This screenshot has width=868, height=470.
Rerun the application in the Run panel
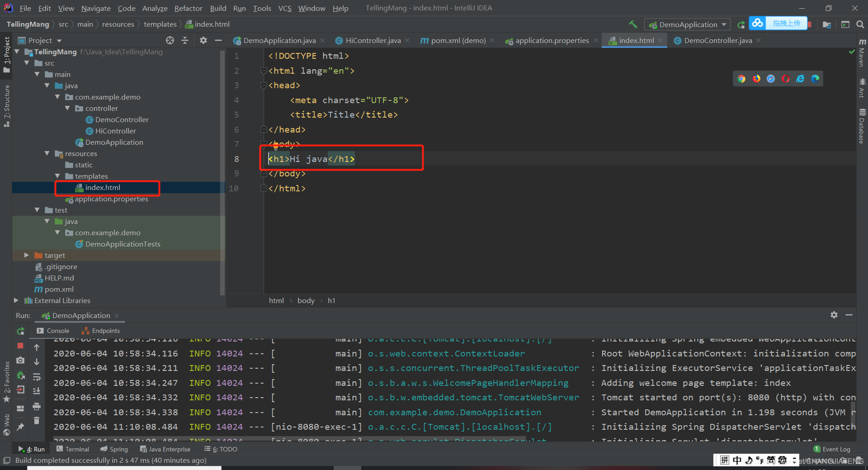(x=20, y=331)
